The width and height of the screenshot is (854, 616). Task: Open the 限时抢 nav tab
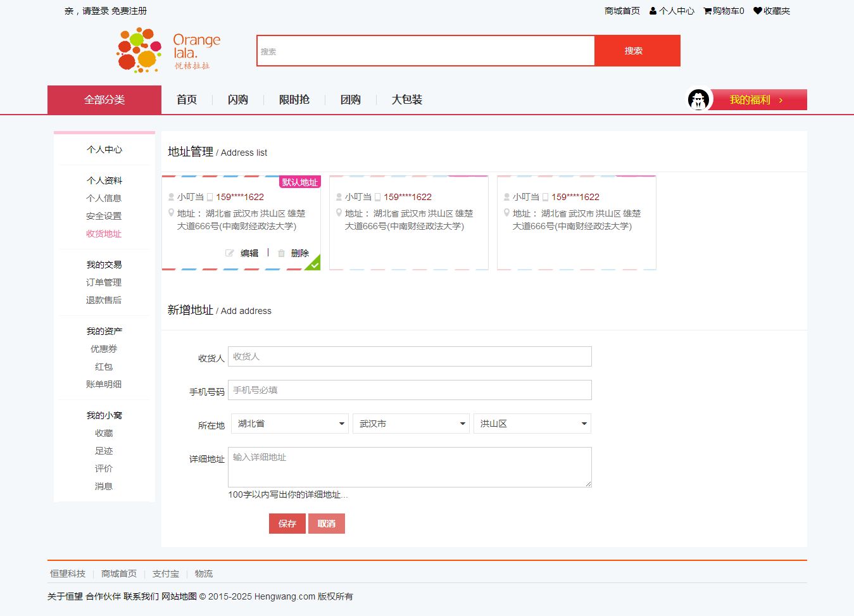pyautogui.click(x=294, y=100)
